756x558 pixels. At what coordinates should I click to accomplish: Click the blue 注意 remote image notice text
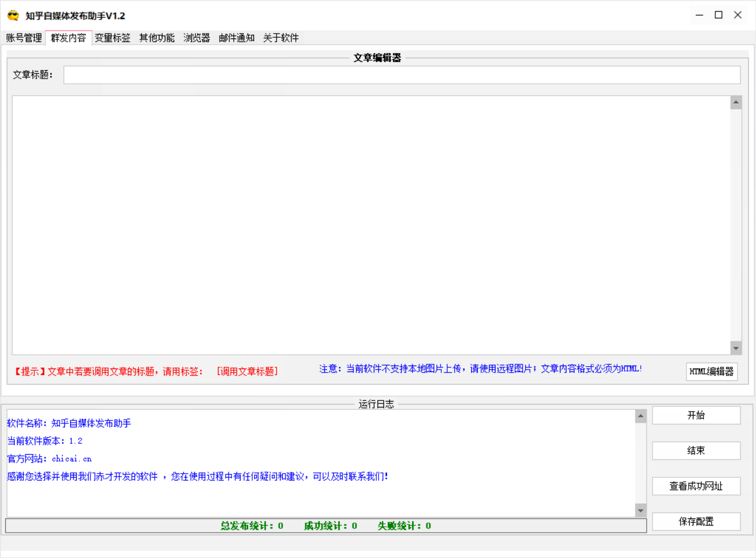pos(481,368)
